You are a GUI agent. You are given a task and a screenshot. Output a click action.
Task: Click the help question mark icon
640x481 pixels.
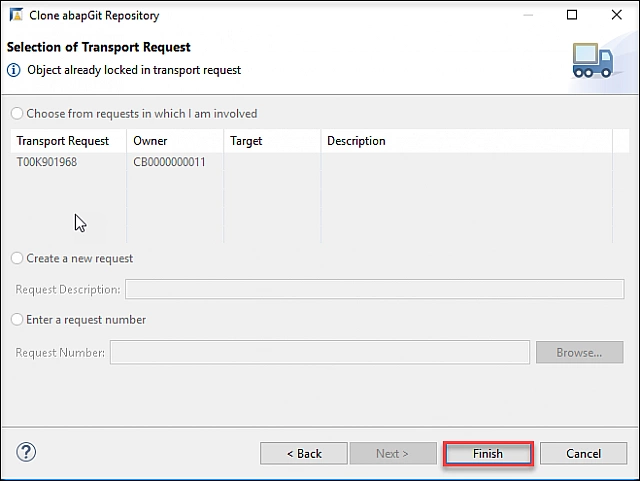(x=26, y=452)
